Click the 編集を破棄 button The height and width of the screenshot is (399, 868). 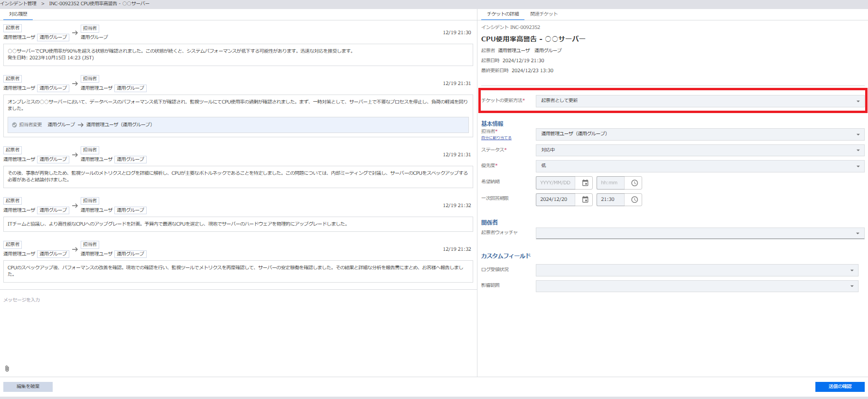[28, 387]
